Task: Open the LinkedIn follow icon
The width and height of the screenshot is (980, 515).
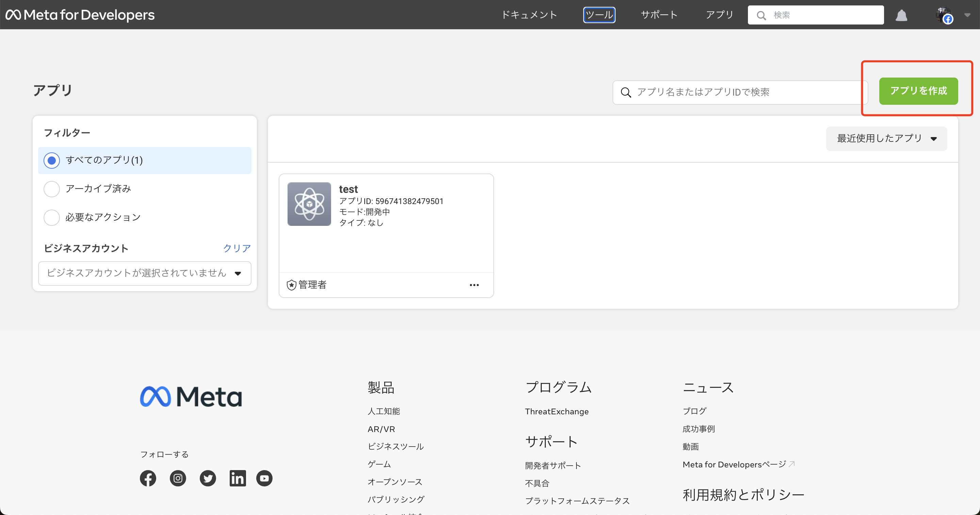Action: click(238, 478)
